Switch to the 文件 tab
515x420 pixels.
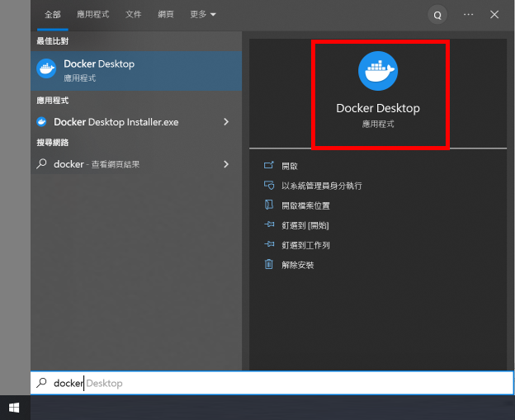134,15
